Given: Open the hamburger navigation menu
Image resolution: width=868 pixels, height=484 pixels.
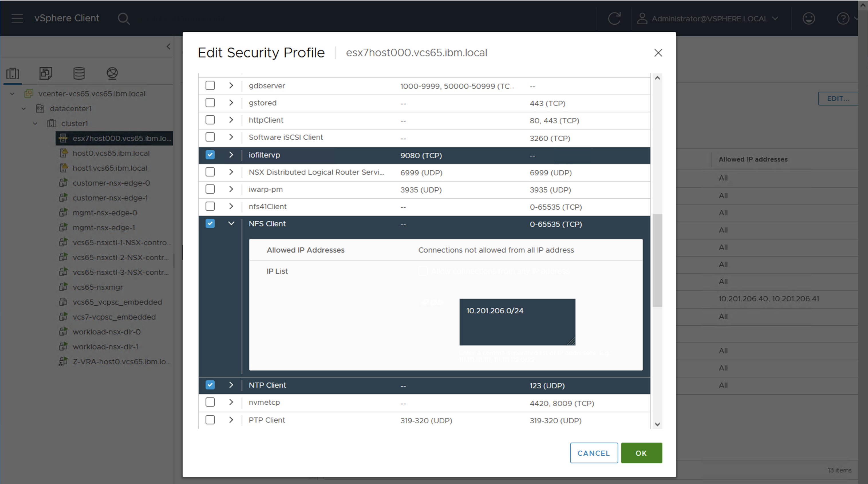Looking at the screenshot, I should coord(17,18).
